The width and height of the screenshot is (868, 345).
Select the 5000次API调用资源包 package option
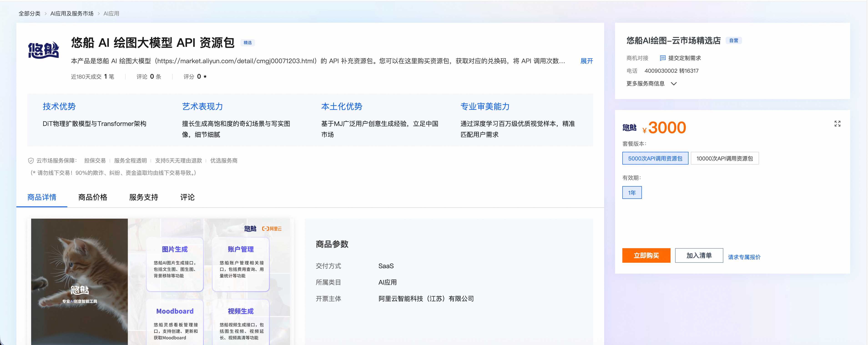tap(655, 159)
